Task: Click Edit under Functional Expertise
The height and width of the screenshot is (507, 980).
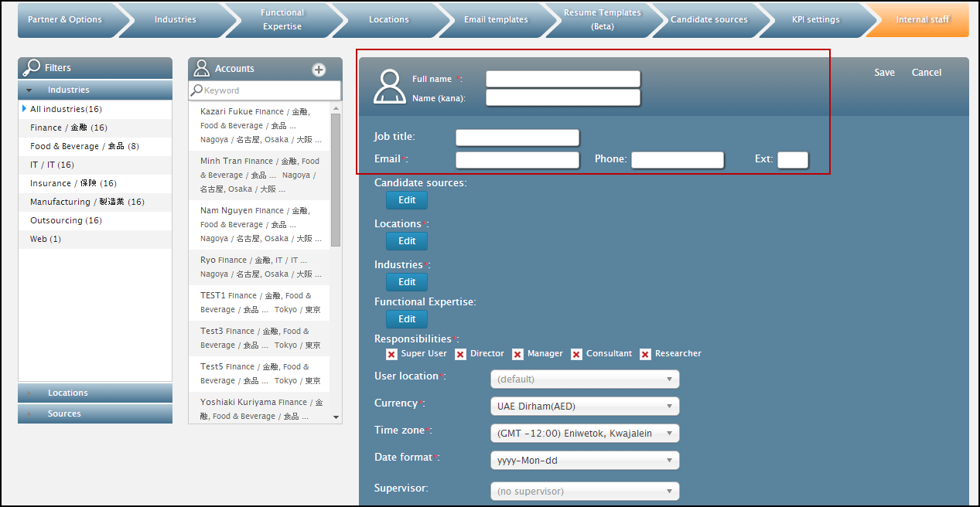Action: [407, 319]
